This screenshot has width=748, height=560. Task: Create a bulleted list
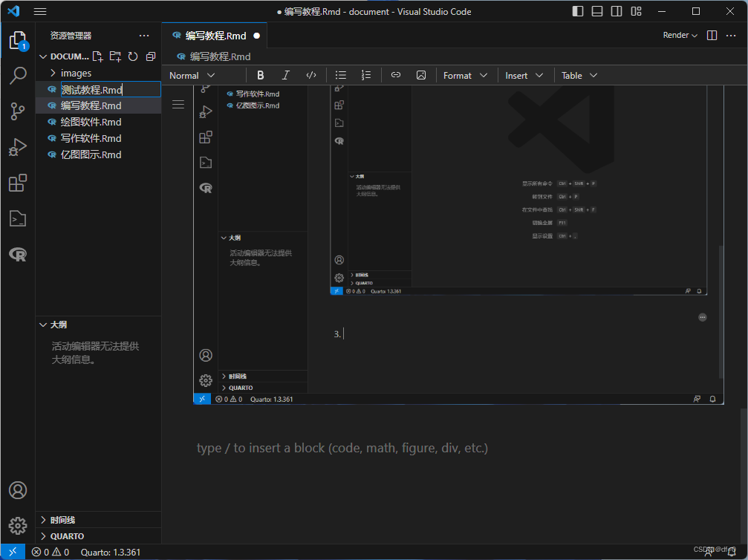pyautogui.click(x=340, y=74)
